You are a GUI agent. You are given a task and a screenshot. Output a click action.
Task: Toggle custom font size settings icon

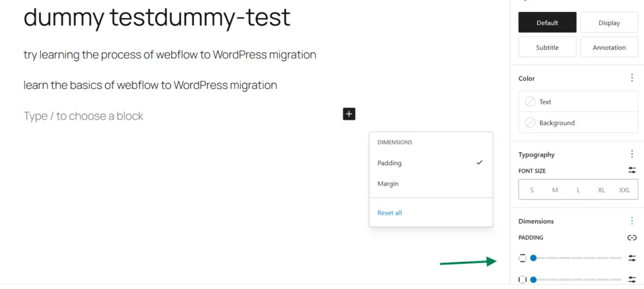631,170
